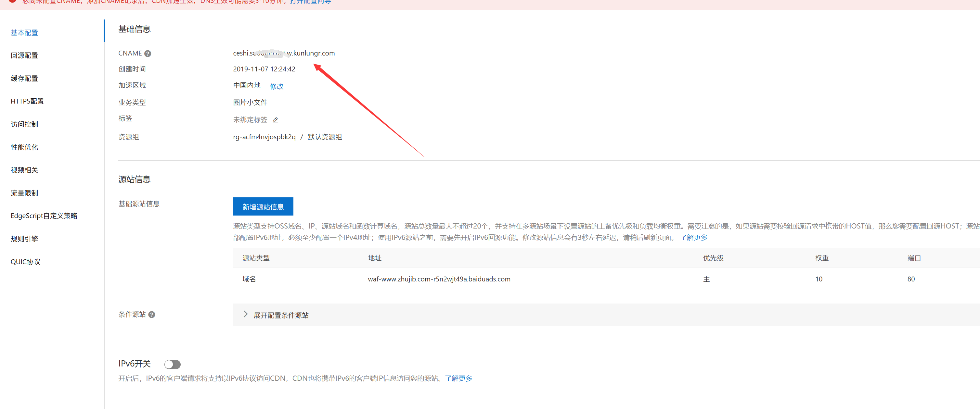Click the 新增源站信息 button

[x=263, y=206]
